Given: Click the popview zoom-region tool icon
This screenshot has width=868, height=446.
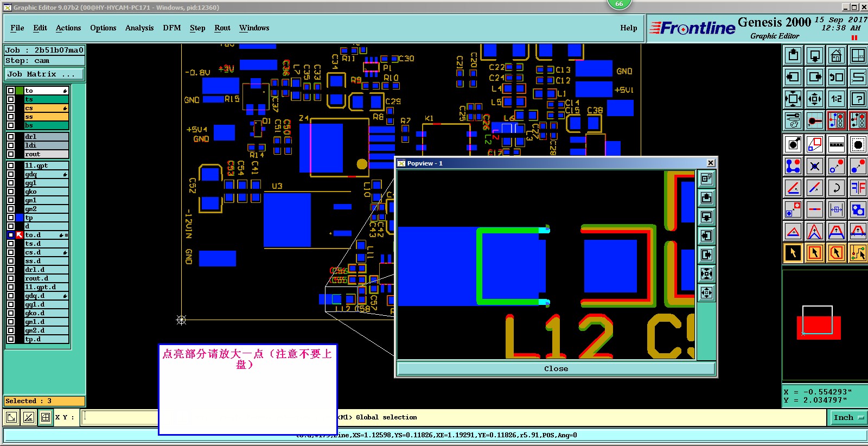Looking at the screenshot, I should pos(815,144).
